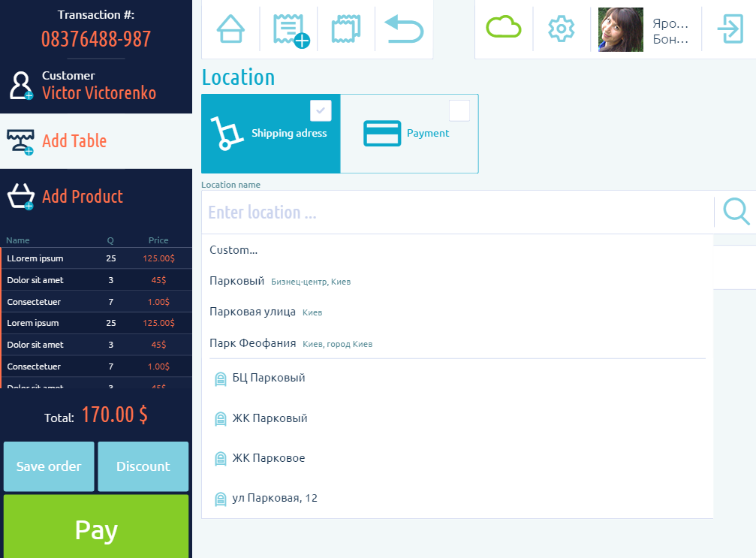Toggle the Shipping adress checkbox

(321, 110)
